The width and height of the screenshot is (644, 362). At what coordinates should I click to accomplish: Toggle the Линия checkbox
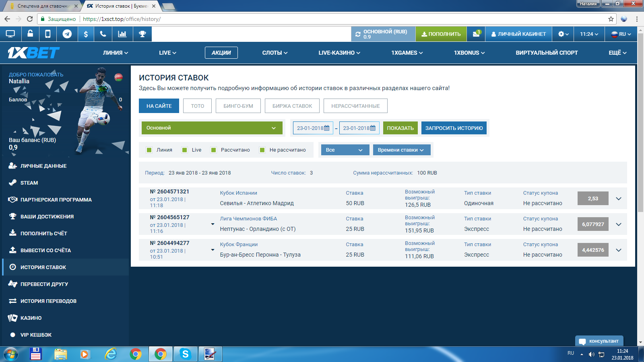click(x=149, y=150)
